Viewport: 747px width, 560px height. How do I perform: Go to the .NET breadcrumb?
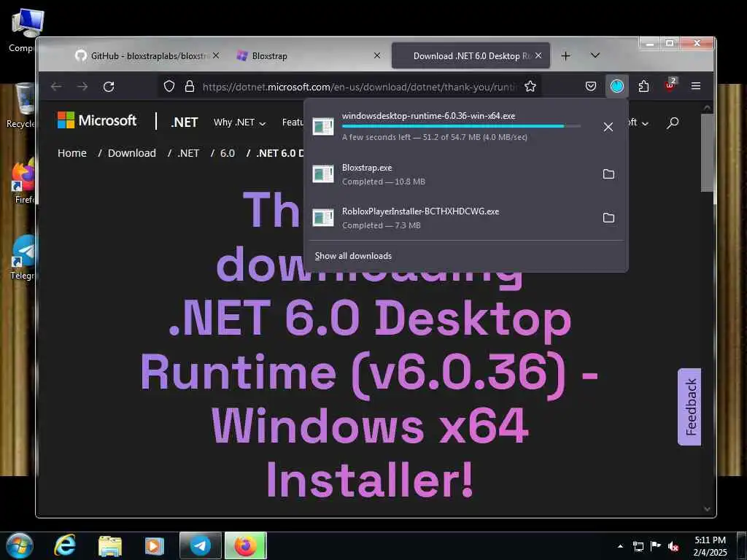click(x=188, y=153)
